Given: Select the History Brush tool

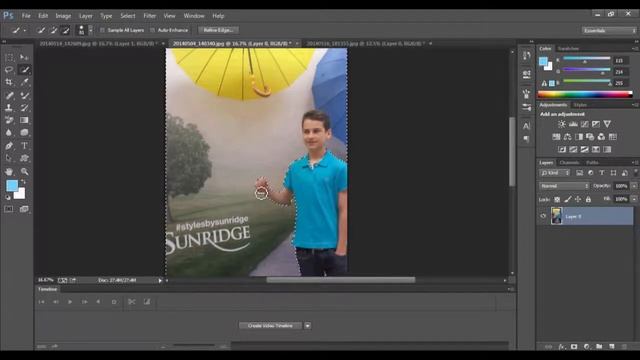Looking at the screenshot, I should [x=24, y=108].
